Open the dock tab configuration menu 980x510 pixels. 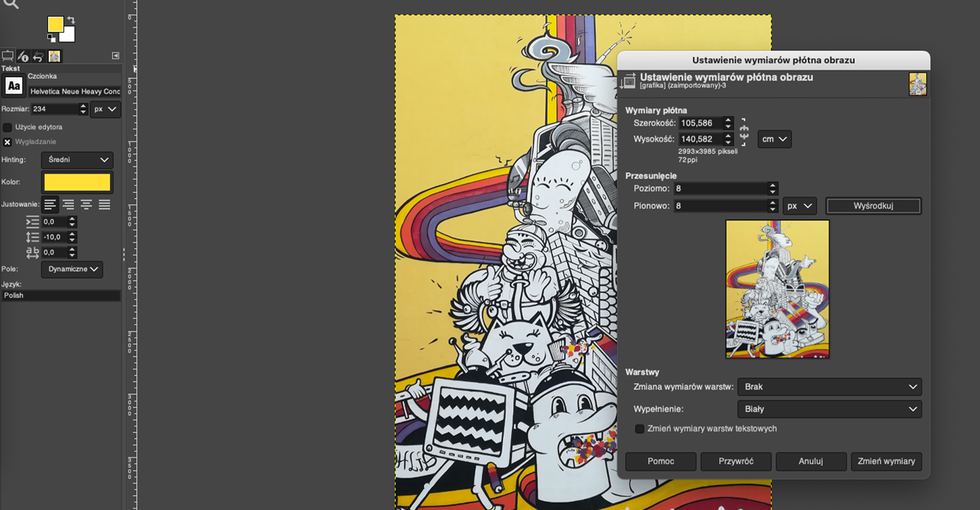pos(115,56)
